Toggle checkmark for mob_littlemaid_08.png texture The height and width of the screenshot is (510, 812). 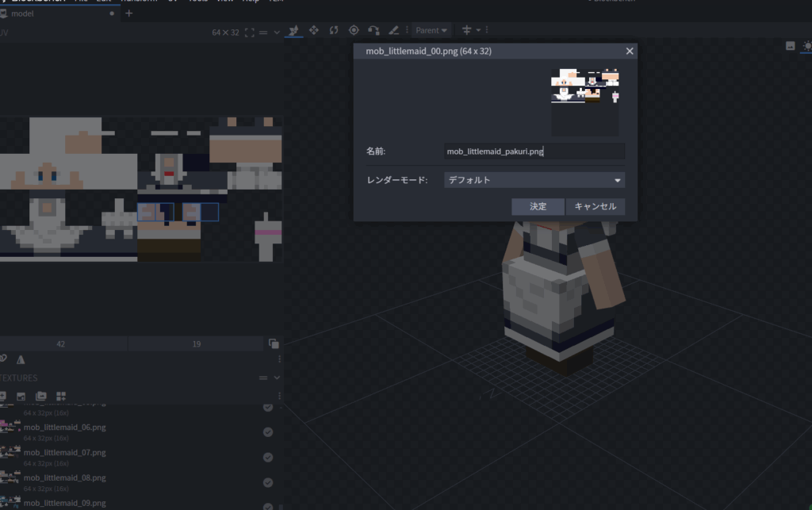tap(268, 483)
